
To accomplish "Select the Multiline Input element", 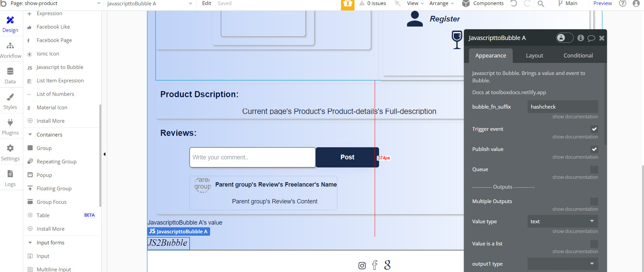I will [54, 269].
